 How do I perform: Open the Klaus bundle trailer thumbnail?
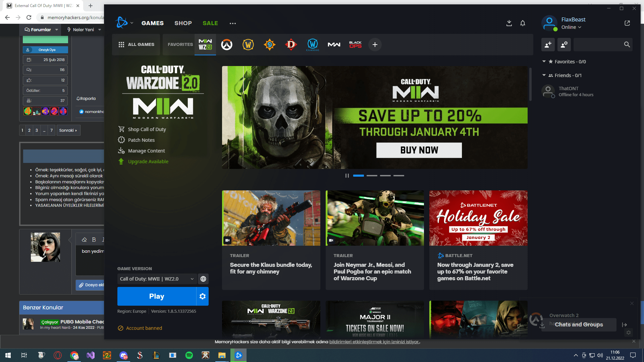tap(271, 218)
